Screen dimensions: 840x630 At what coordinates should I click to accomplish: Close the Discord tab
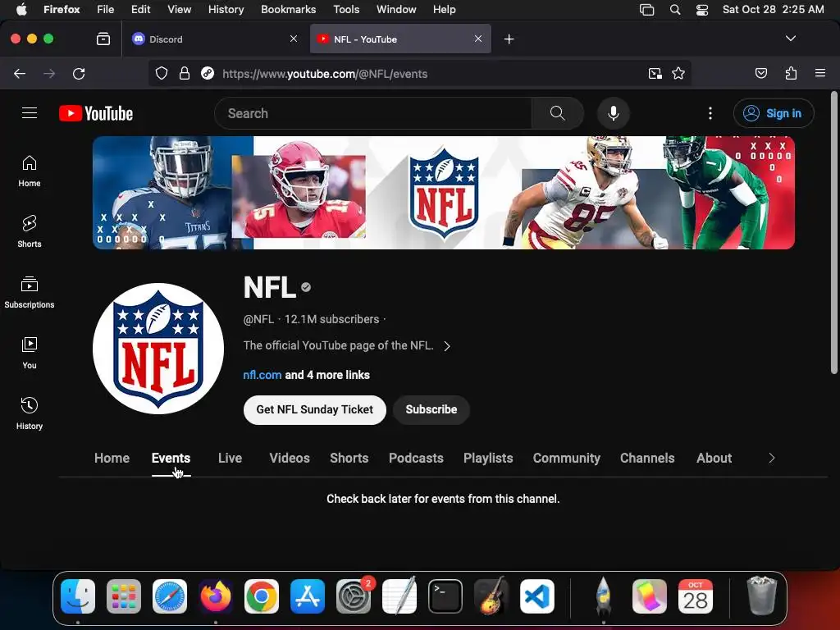294,39
